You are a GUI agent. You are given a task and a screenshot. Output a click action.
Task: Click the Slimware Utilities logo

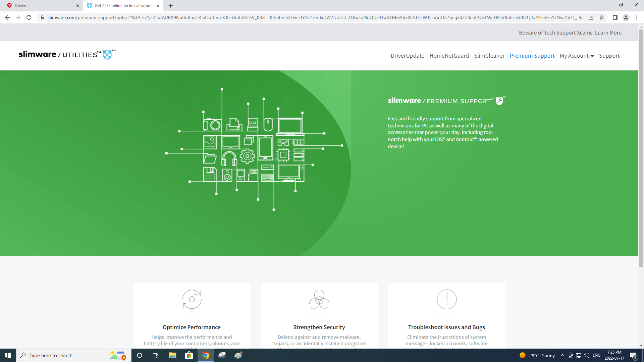tap(67, 54)
